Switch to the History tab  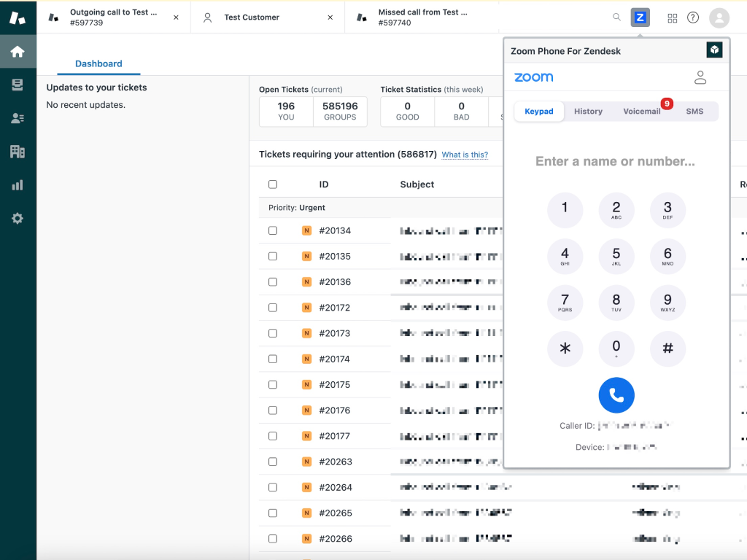click(x=588, y=112)
